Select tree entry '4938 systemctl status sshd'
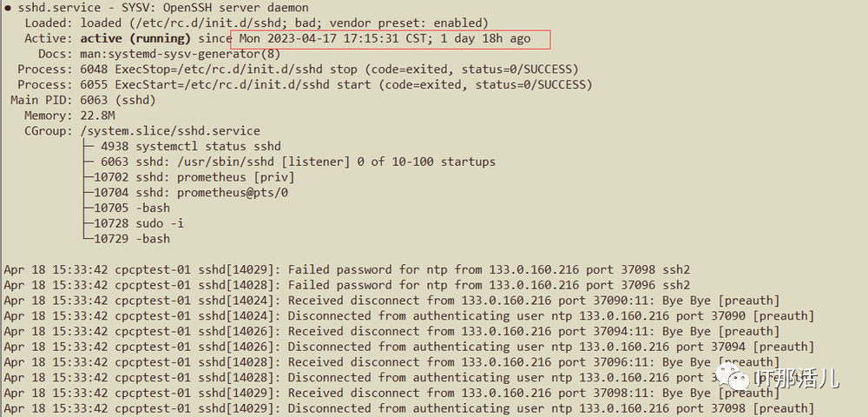868x417 pixels. (191, 146)
